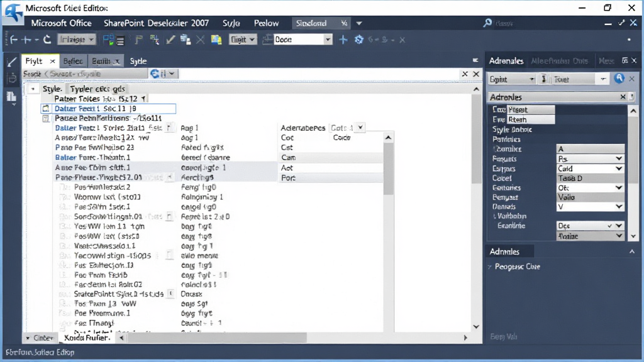This screenshot has height=362, width=644.
Task: Select the Porc entry in the list
Action: (x=331, y=178)
